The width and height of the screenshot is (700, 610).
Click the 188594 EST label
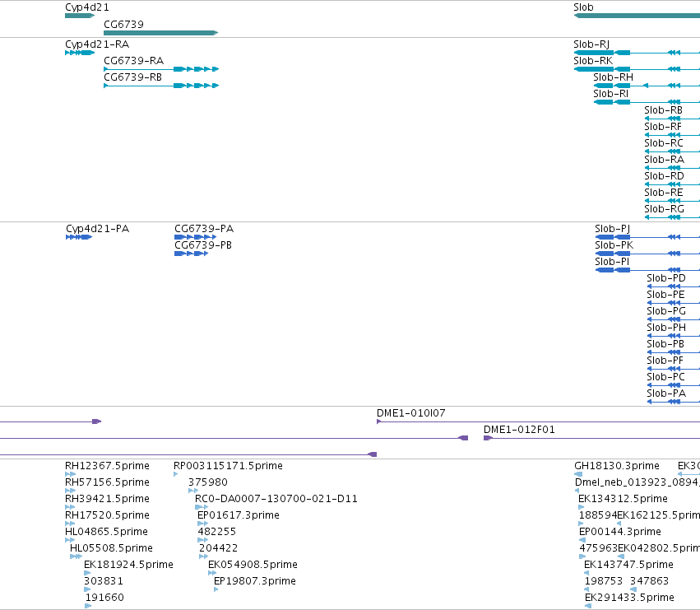click(x=598, y=515)
